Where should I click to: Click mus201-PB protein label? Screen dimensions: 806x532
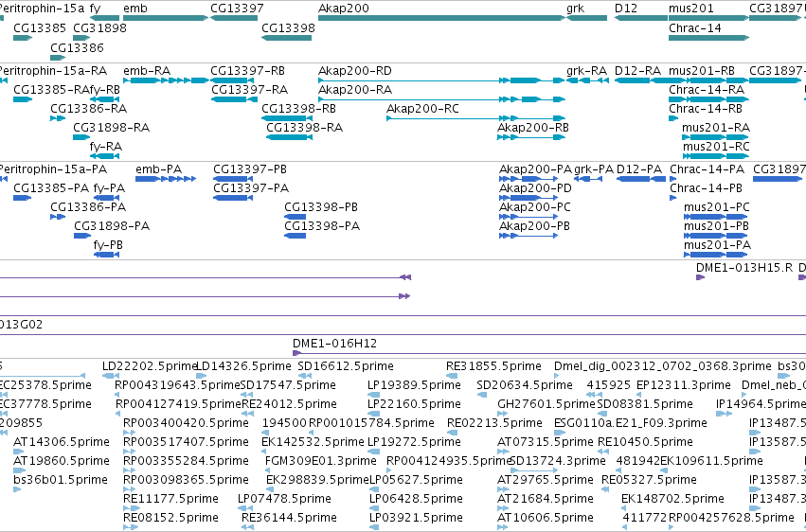[716, 226]
